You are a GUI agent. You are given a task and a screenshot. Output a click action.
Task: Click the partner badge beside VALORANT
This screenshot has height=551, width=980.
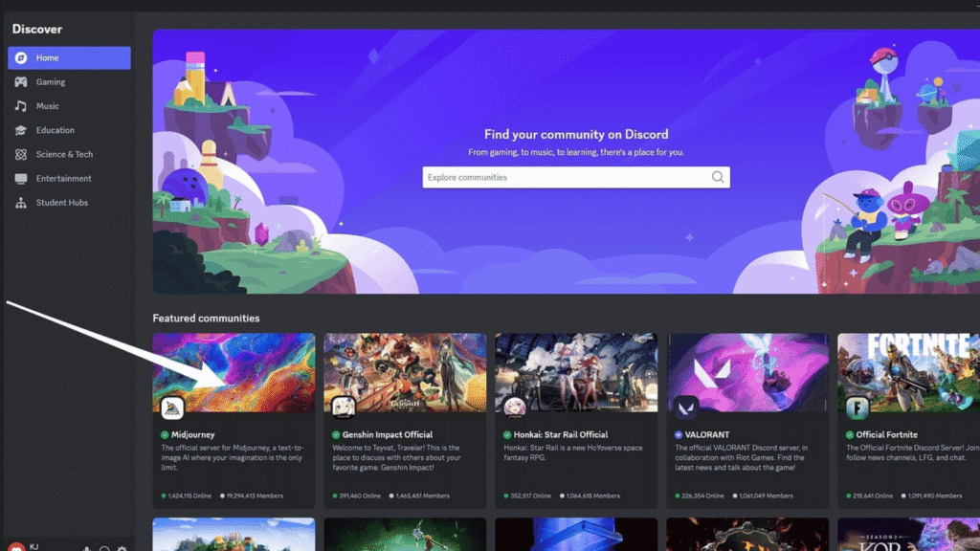[x=679, y=435]
